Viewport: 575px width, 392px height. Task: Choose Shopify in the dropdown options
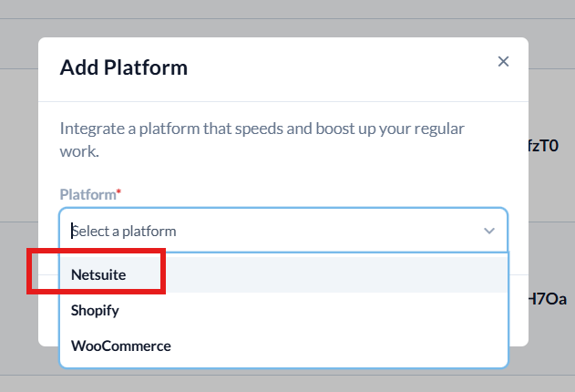pos(283,310)
